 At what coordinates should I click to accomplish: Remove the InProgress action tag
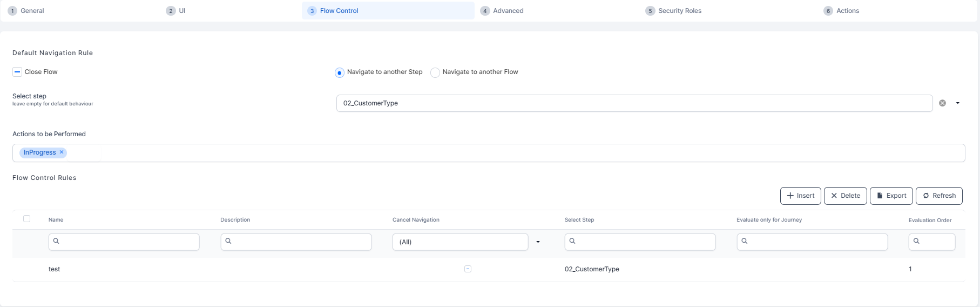point(62,152)
